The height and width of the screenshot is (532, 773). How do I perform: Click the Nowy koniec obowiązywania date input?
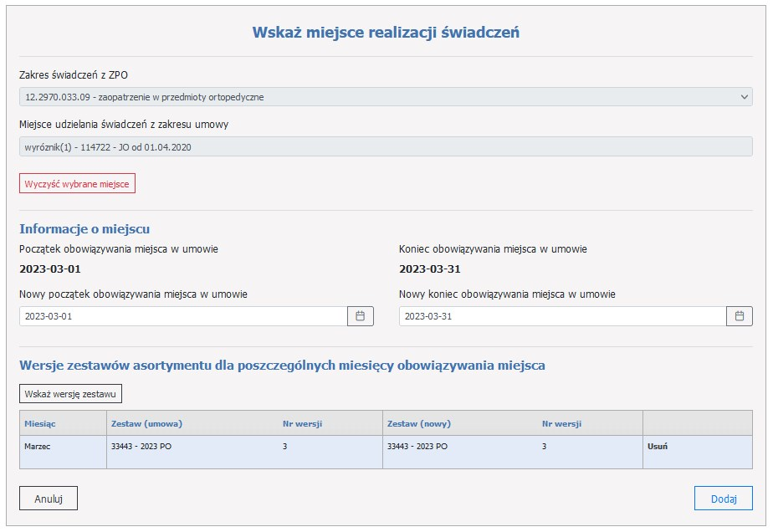pyautogui.click(x=561, y=316)
